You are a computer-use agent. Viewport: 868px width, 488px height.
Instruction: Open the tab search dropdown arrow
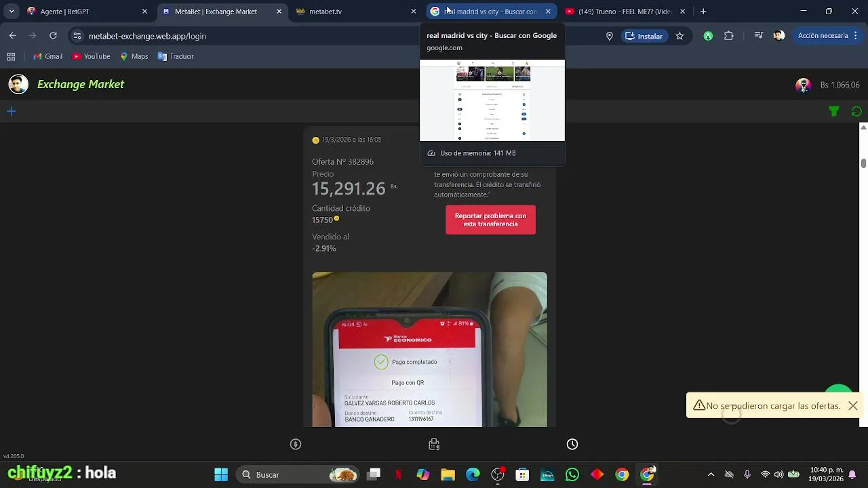[12, 12]
